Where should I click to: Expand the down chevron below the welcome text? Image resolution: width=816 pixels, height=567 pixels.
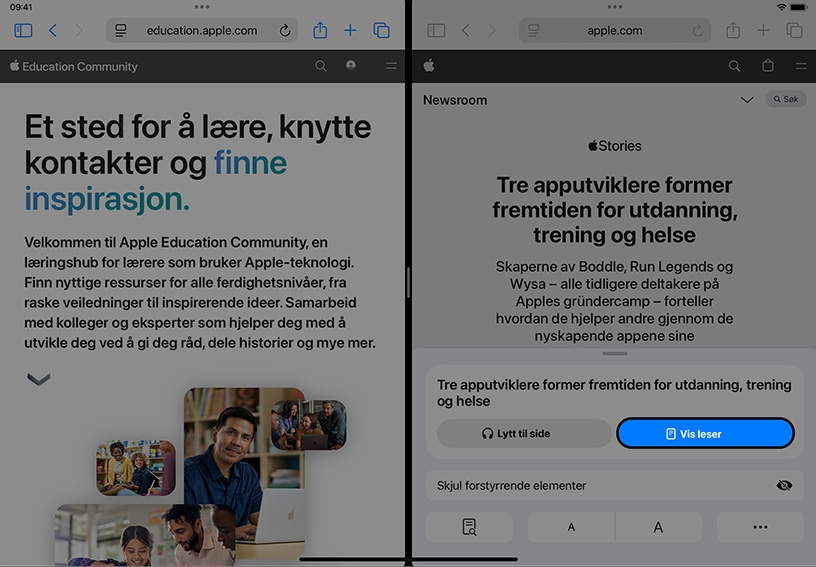tap(39, 379)
